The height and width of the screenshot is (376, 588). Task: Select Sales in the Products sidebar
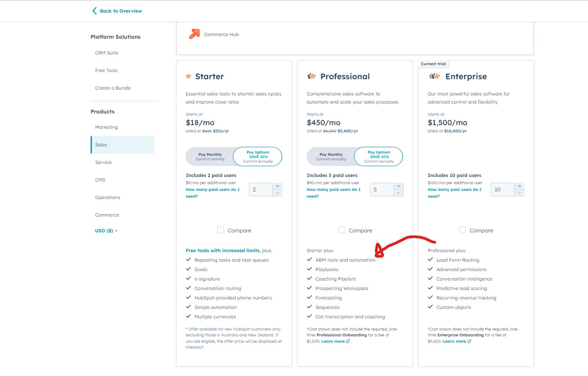[100, 145]
